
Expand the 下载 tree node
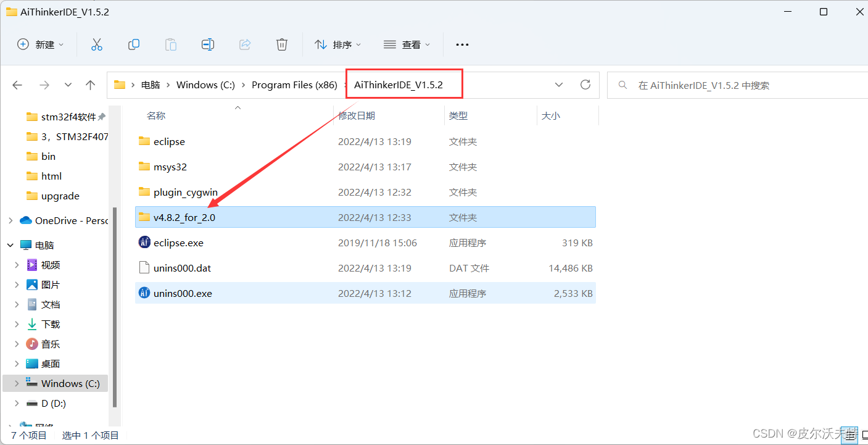click(18, 324)
